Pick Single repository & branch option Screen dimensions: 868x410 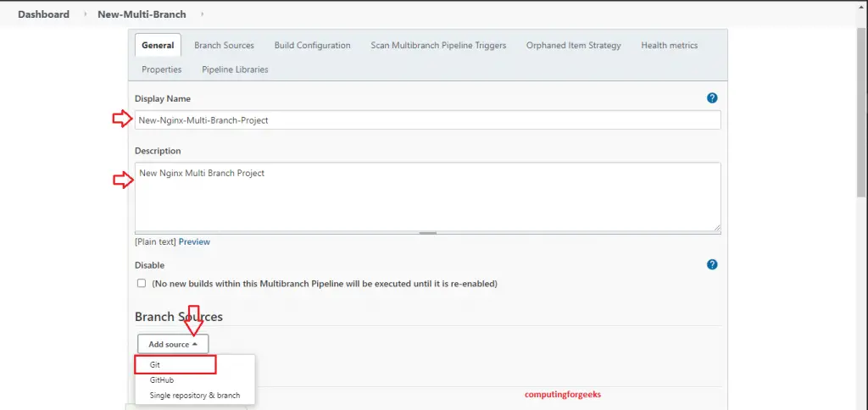(x=194, y=396)
